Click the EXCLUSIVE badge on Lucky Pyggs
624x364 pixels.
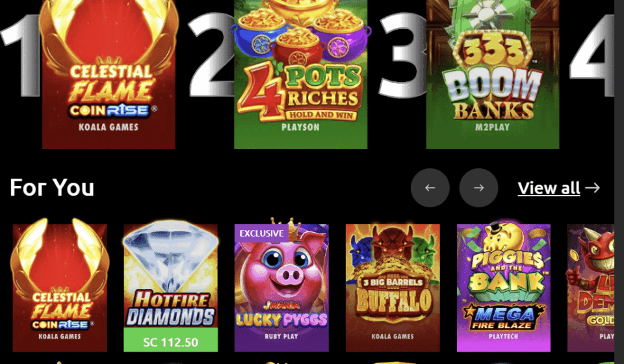coord(261,233)
